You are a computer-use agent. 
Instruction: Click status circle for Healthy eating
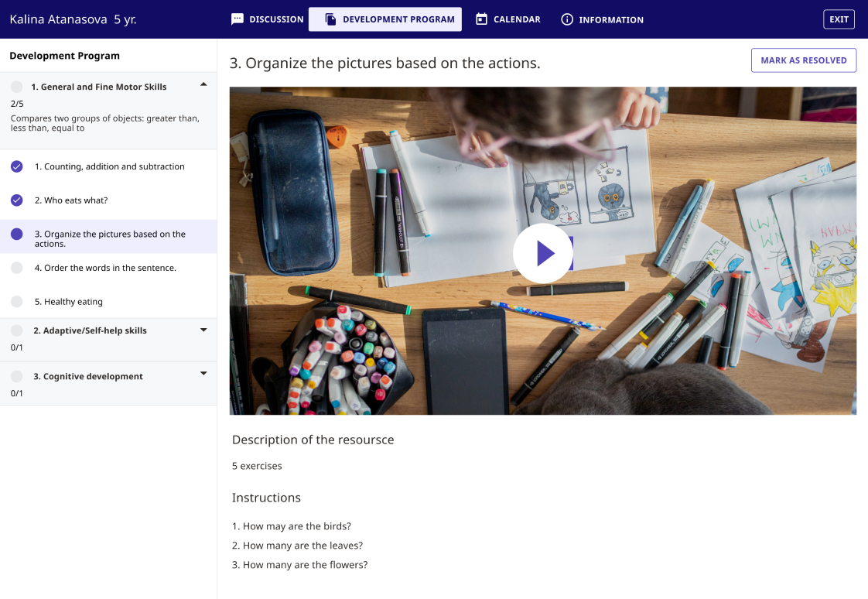coord(16,302)
